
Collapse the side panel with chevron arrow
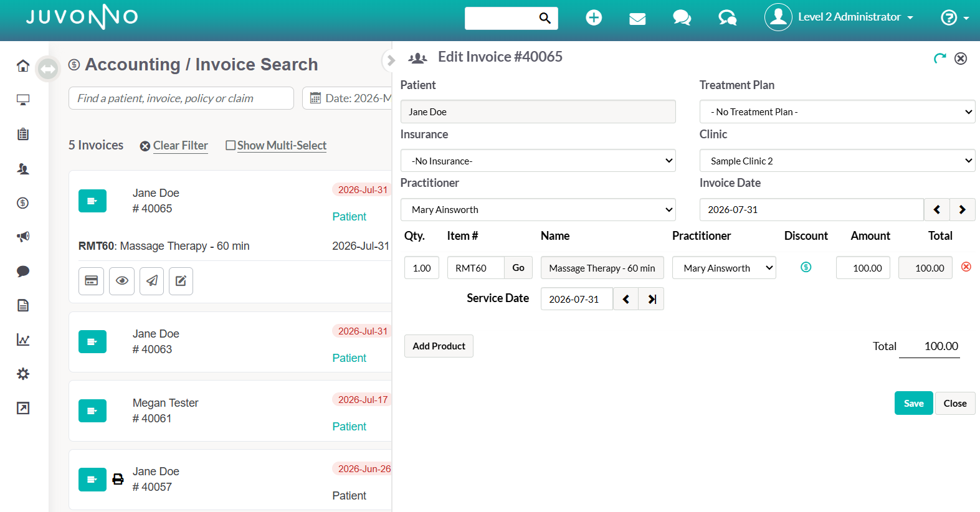391,60
